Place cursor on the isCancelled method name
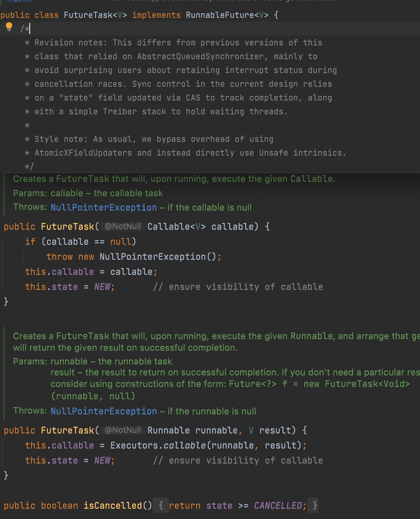 coord(113,506)
